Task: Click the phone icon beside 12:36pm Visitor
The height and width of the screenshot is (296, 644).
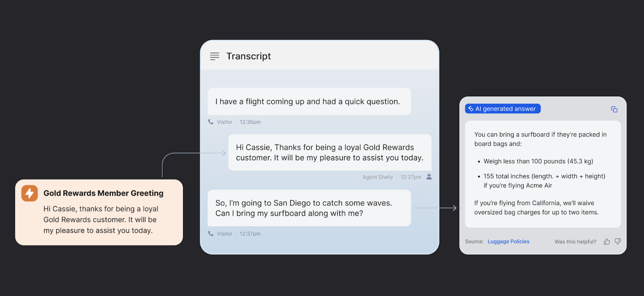Action: pos(211,122)
